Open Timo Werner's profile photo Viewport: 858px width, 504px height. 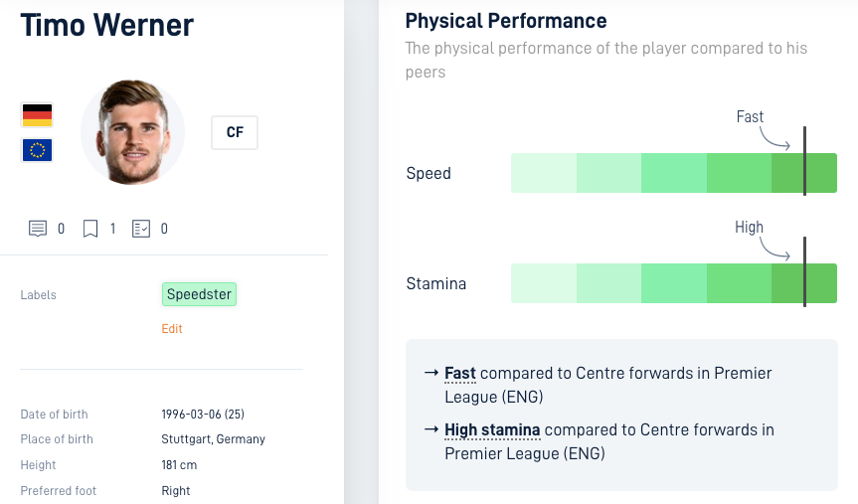133,132
